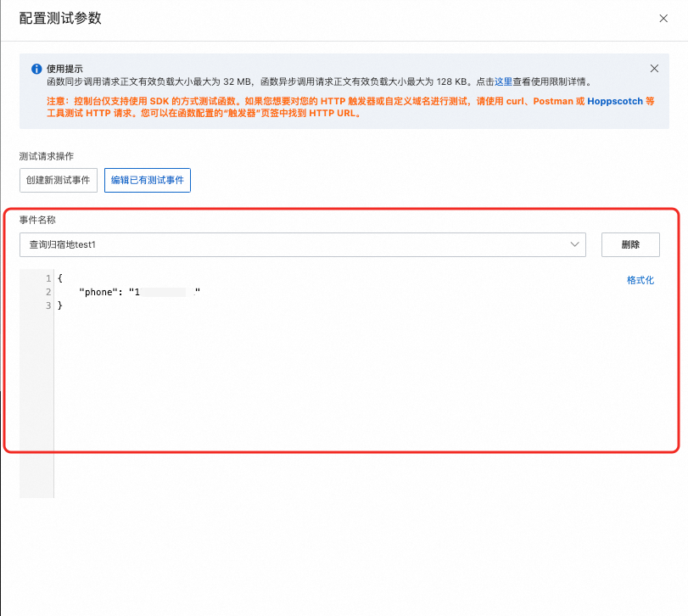Click the 测试请求操作 label
The width and height of the screenshot is (688, 616).
47,156
